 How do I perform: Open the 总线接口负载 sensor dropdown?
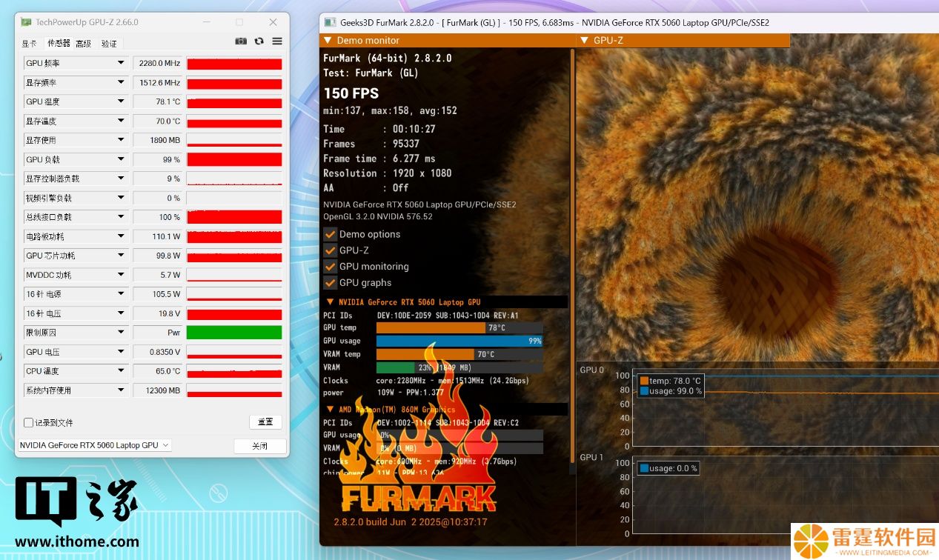click(121, 217)
